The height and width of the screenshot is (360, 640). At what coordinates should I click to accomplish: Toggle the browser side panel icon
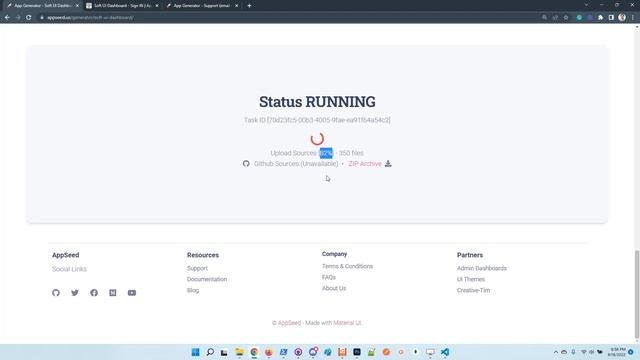tap(611, 18)
